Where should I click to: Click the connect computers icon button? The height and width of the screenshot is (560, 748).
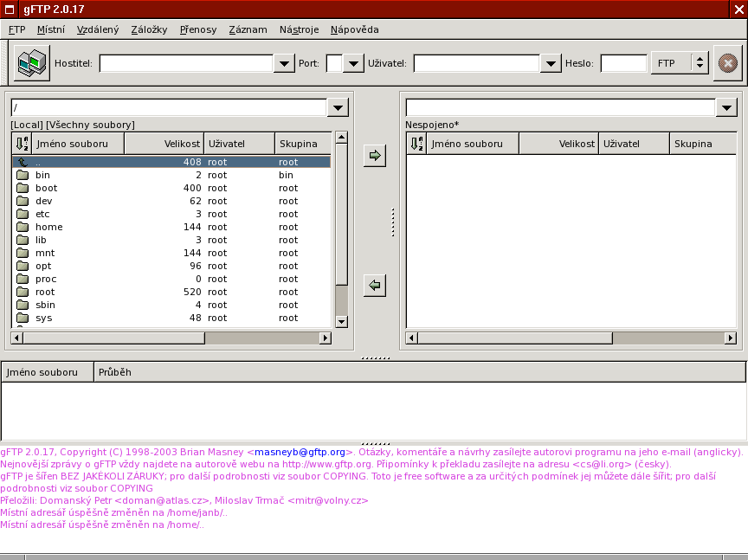click(x=31, y=63)
